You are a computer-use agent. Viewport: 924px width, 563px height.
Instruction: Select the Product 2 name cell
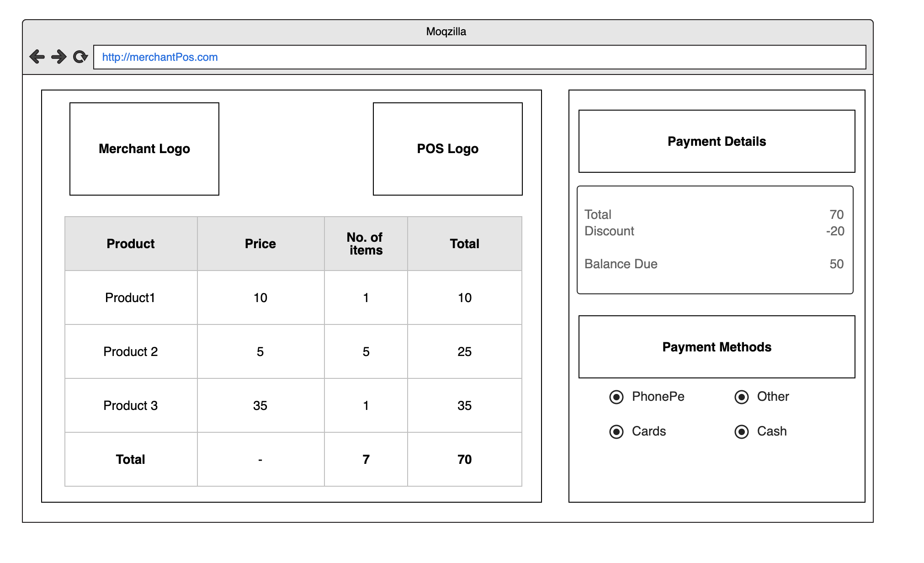point(130,351)
